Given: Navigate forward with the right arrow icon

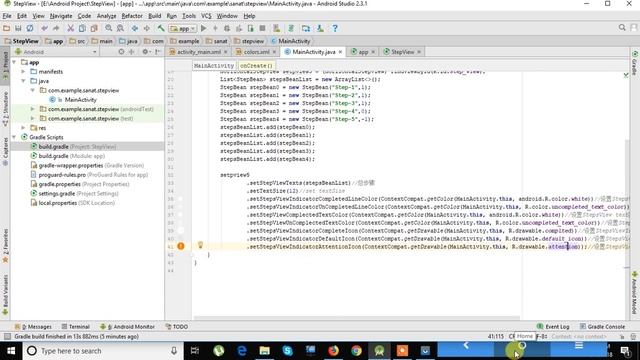Looking at the screenshot, I should [146, 29].
